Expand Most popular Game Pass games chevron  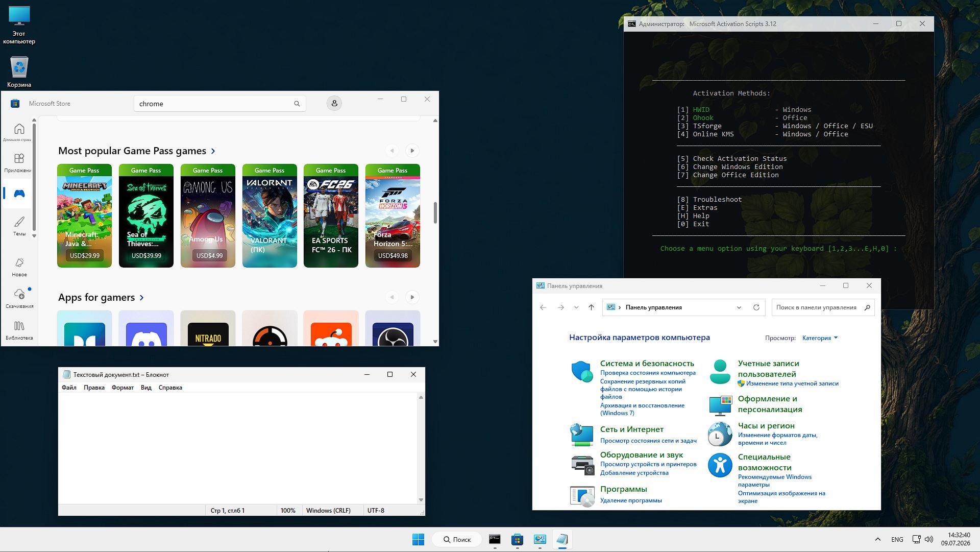coord(213,151)
